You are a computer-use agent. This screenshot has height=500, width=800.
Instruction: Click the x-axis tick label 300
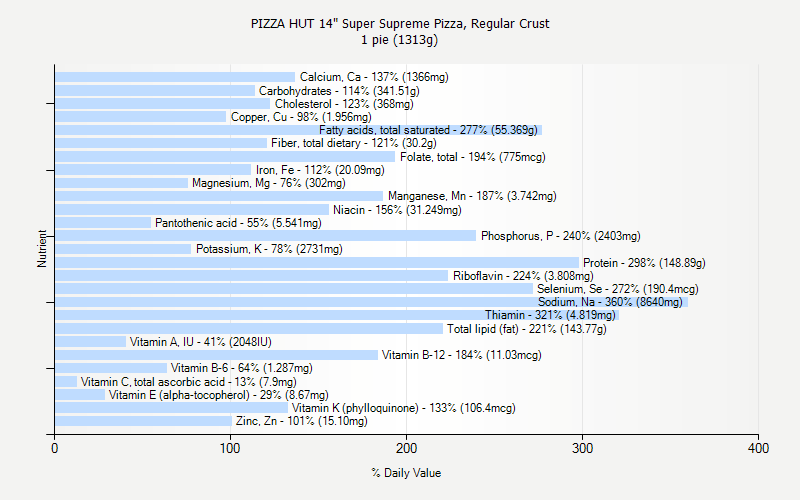point(582,448)
